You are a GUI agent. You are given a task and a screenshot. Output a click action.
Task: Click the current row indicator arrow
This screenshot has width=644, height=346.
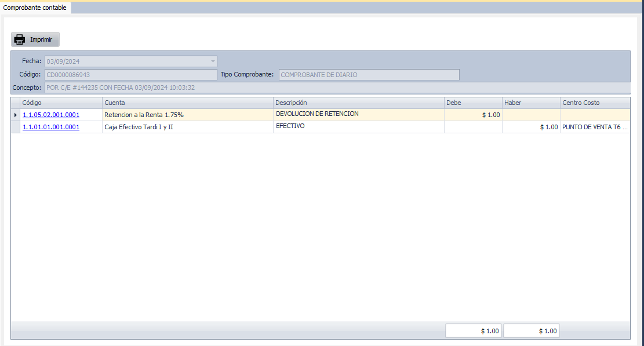tap(16, 115)
